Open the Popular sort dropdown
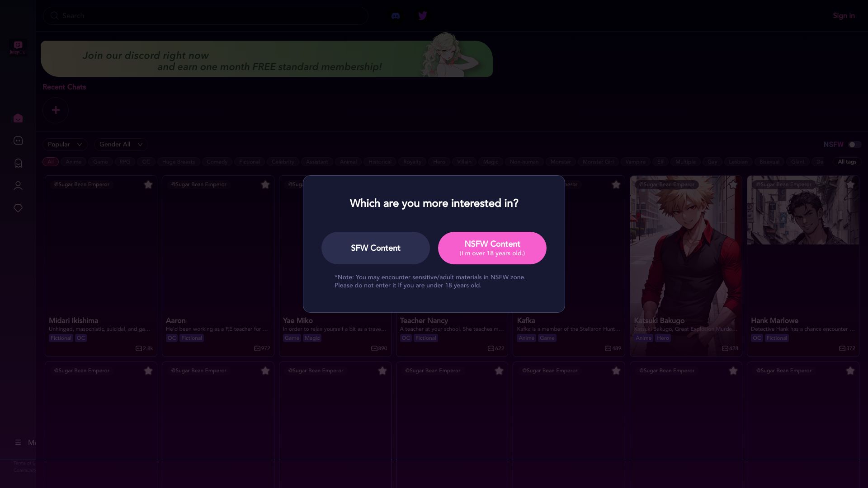Image resolution: width=868 pixels, height=488 pixels. 65,145
